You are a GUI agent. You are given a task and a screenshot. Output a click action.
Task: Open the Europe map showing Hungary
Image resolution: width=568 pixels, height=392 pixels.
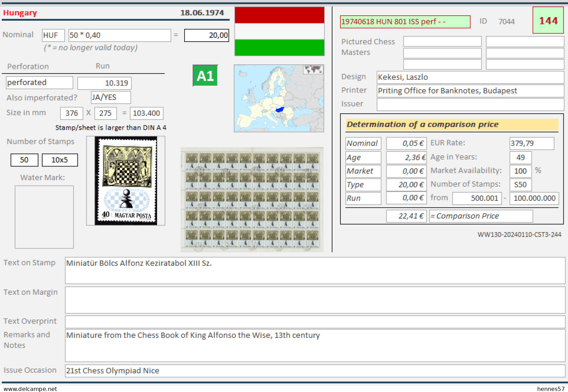(x=279, y=98)
